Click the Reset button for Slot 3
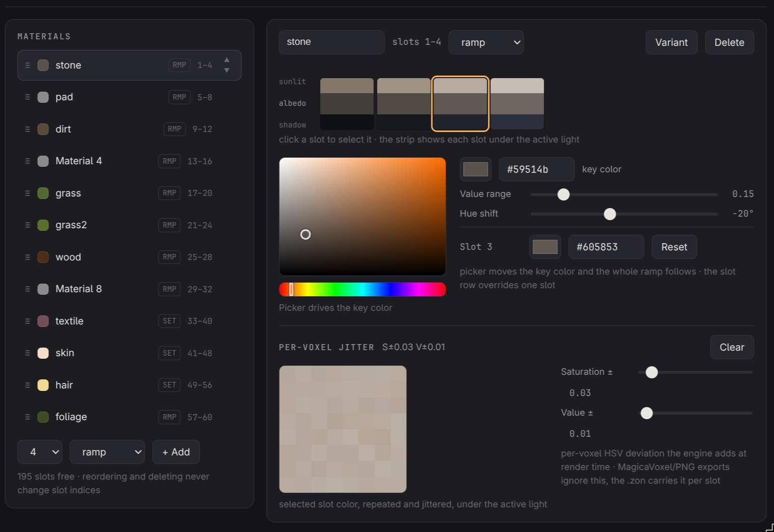The image size is (774, 532). tap(674, 247)
